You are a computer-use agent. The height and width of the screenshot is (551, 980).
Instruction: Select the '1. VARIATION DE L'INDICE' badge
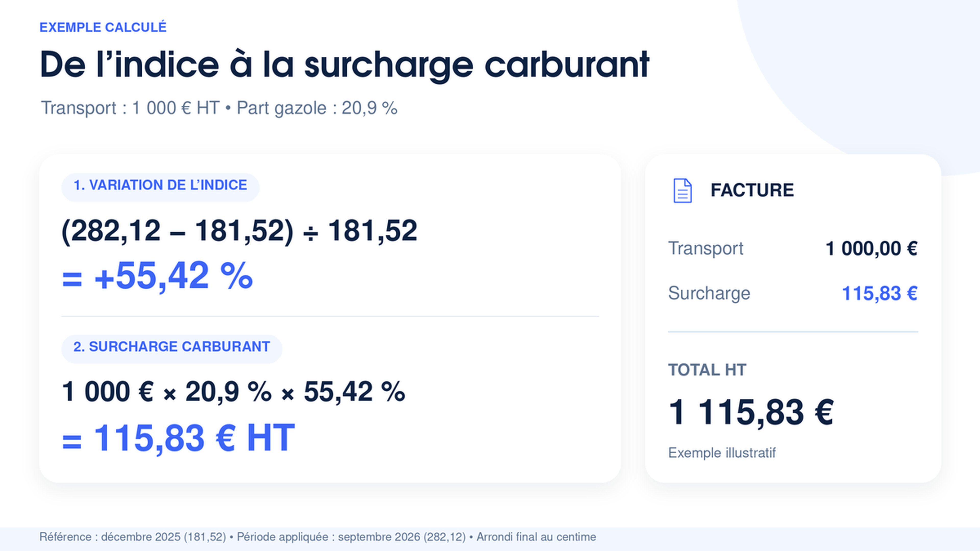pos(160,187)
